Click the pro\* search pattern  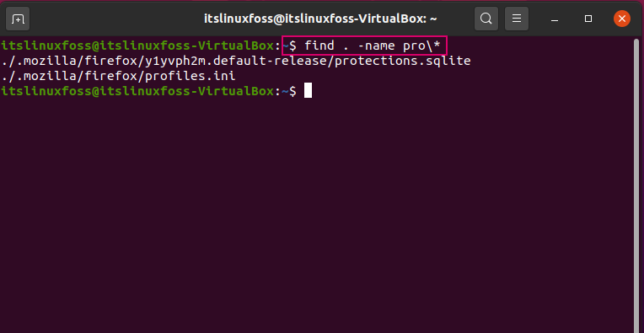421,46
